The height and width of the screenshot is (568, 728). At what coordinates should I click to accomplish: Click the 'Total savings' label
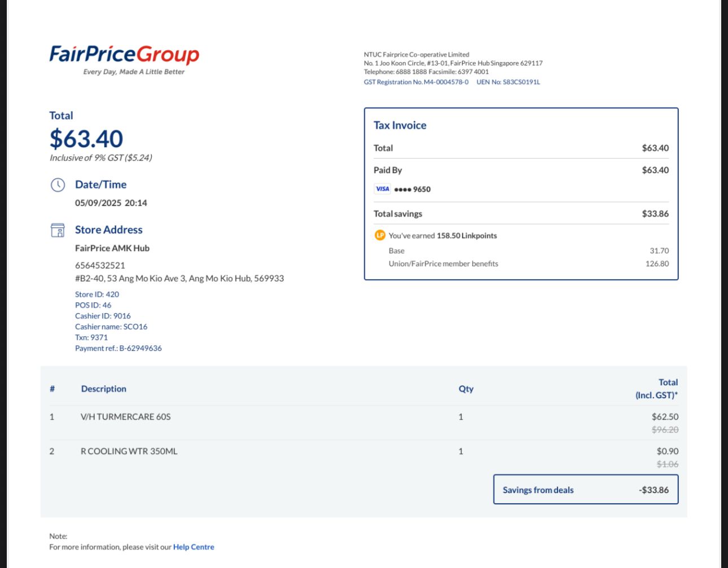pyautogui.click(x=398, y=214)
